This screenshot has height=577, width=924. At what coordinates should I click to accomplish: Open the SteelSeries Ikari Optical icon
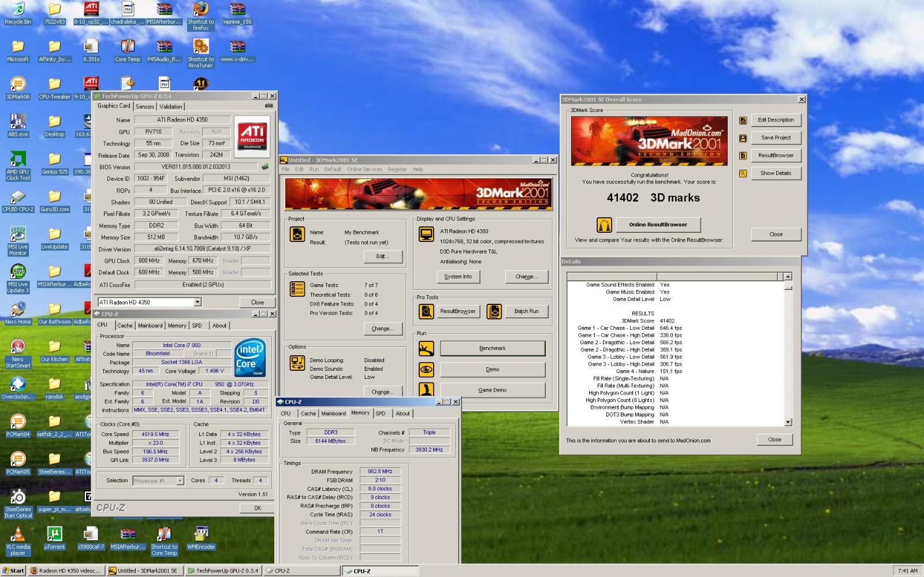coord(18,504)
